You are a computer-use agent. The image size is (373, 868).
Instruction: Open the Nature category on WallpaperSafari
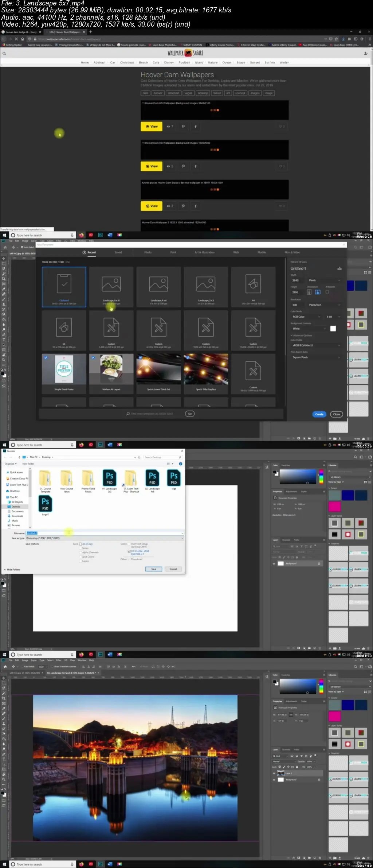point(213,62)
